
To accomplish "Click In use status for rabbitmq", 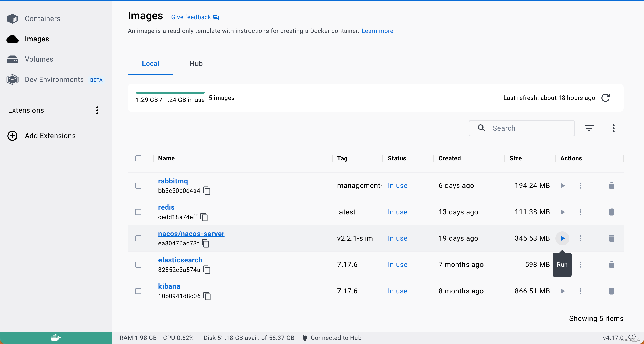I will pos(398,186).
